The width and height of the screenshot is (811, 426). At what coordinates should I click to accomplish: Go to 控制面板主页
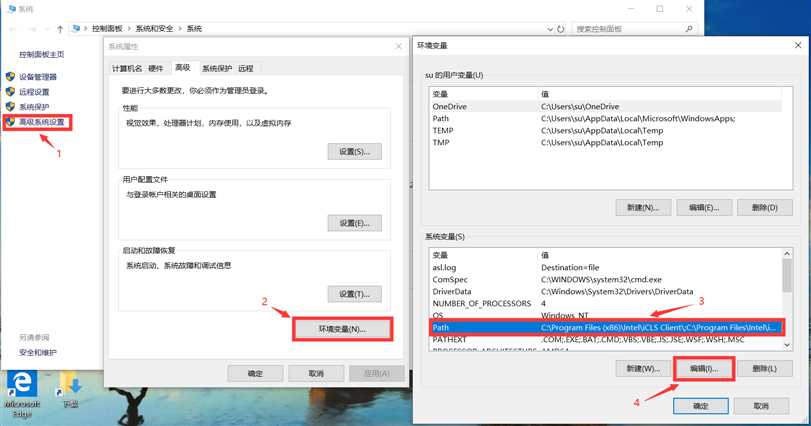tap(42, 54)
